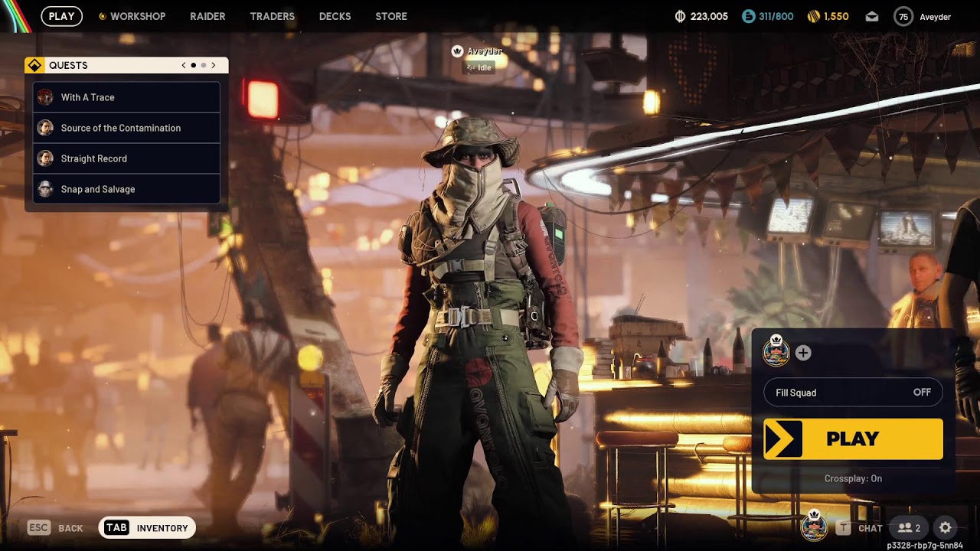
Task: Add a squad member with plus icon
Action: click(x=802, y=353)
